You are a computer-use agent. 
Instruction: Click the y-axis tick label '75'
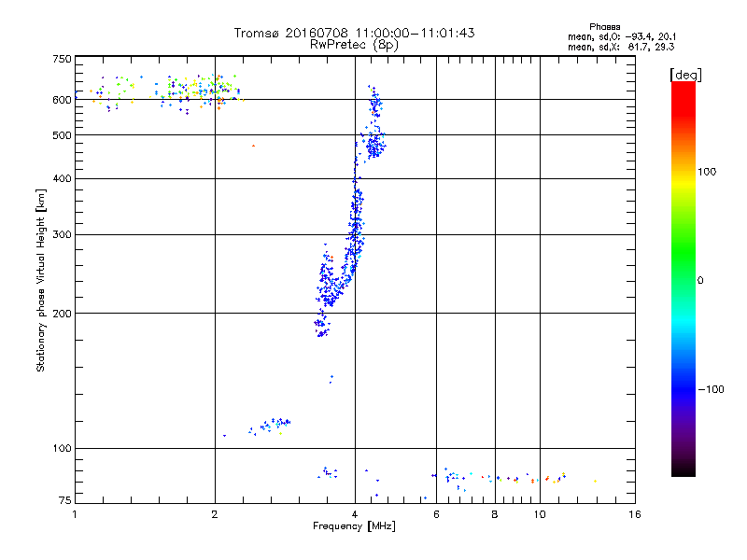click(x=65, y=500)
